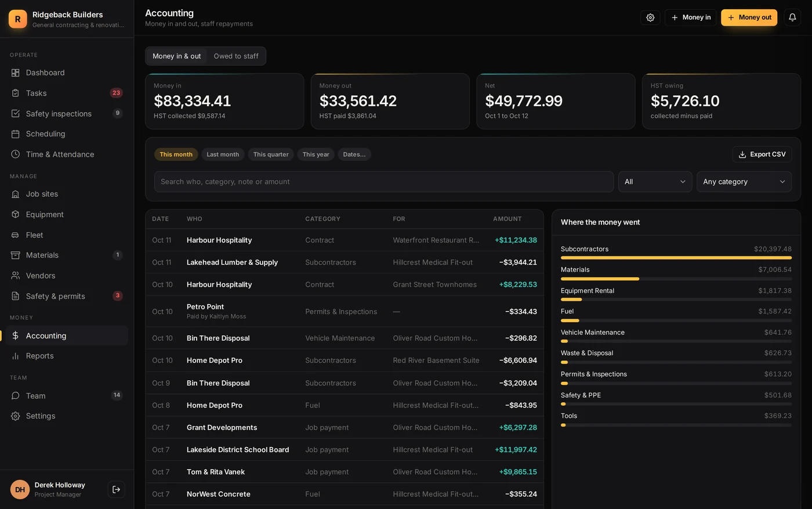The image size is (812, 509).
Task: Click the plus icon on Money out button
Action: [x=731, y=17]
